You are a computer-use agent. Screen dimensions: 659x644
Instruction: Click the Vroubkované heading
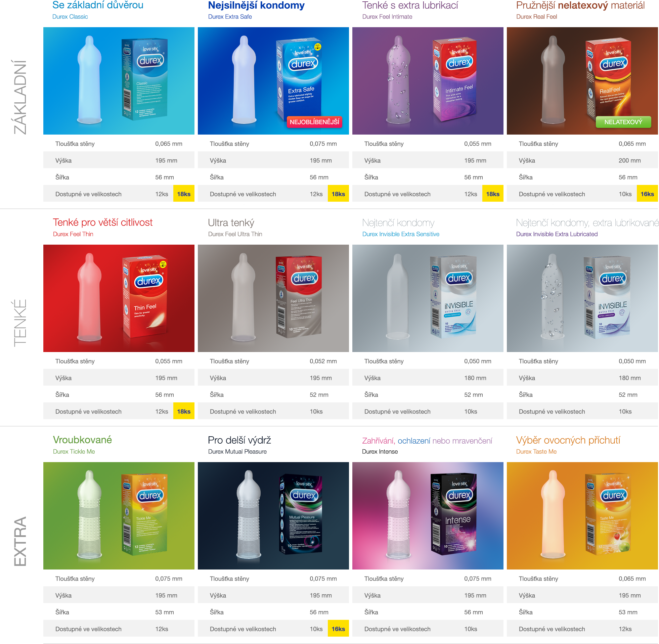82,440
